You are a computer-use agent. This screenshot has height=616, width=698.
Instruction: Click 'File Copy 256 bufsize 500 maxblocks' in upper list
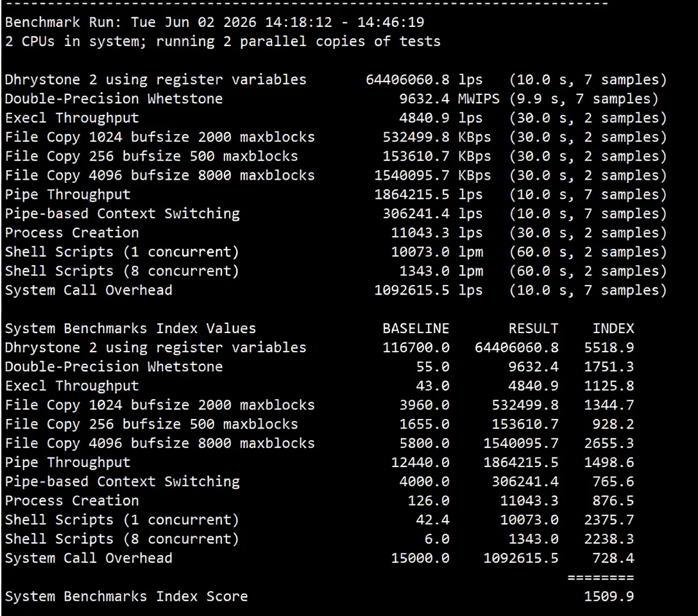coord(151,156)
